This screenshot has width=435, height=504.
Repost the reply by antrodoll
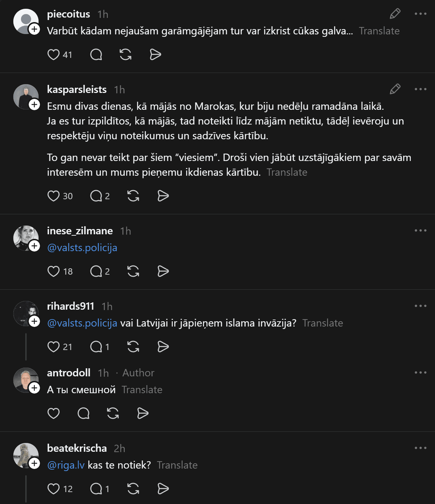coord(113,414)
